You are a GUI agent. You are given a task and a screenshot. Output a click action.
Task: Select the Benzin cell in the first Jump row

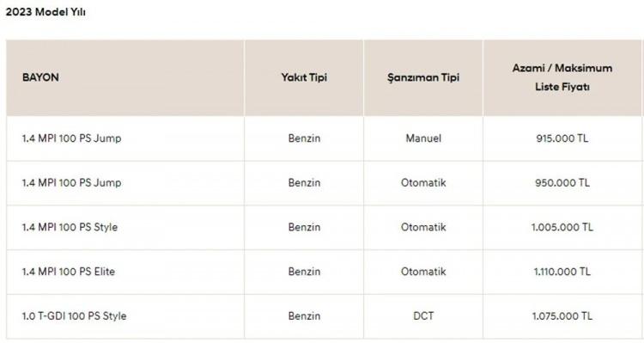click(x=304, y=138)
